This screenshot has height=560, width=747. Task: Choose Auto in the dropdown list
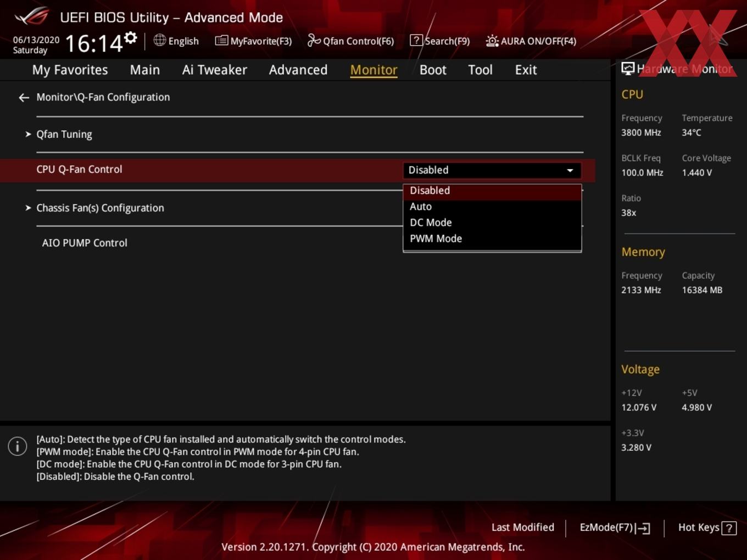click(x=492, y=206)
